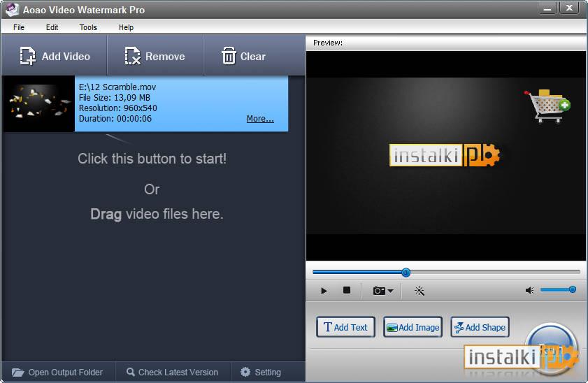588x383 pixels.
Task: Play the preview video
Action: pos(324,291)
